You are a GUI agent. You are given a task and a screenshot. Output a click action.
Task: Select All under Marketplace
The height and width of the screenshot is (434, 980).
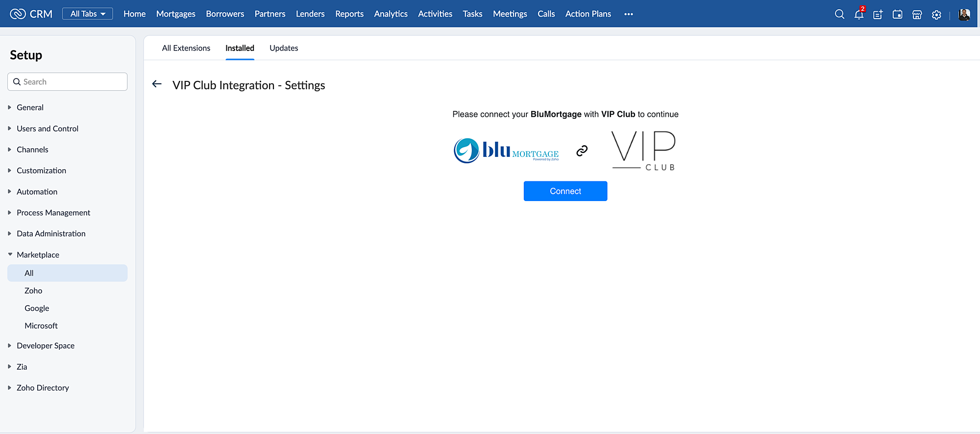point(68,273)
